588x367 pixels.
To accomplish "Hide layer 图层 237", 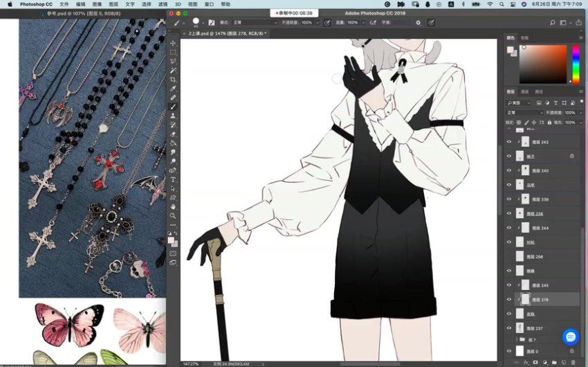I will 509,328.
